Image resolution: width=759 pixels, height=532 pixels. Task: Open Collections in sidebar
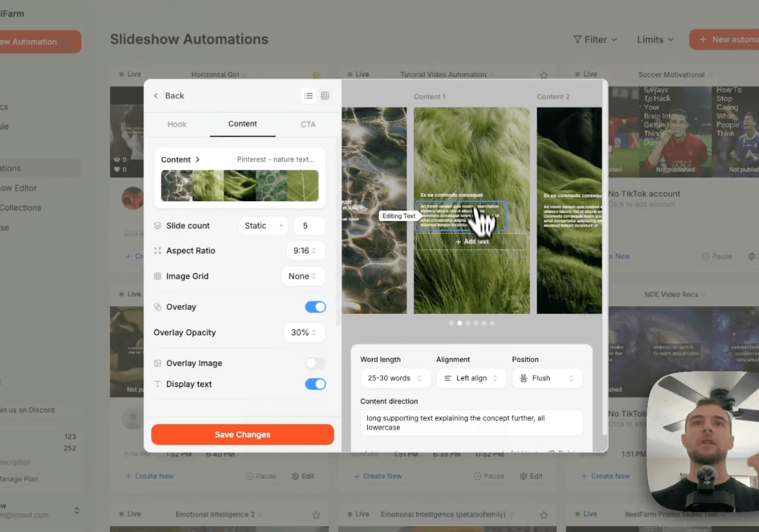(20, 208)
